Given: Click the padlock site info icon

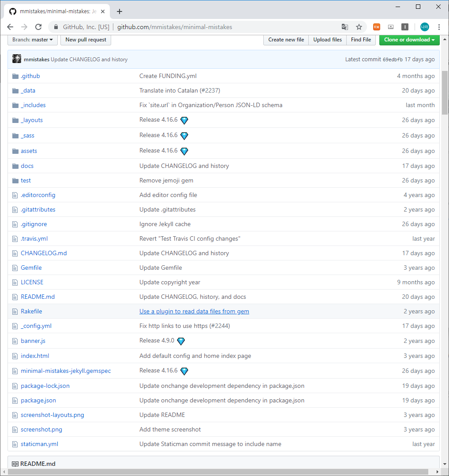Looking at the screenshot, I should pyautogui.click(x=56, y=27).
